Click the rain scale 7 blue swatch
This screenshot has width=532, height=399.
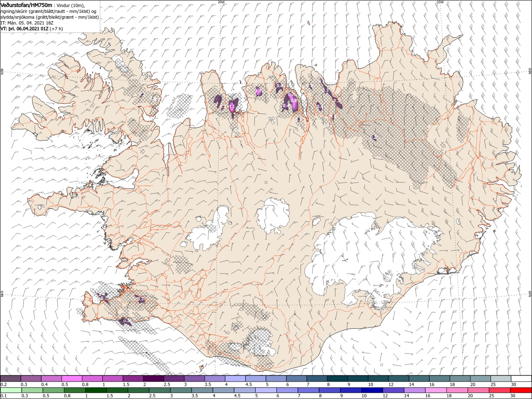pos(308,390)
